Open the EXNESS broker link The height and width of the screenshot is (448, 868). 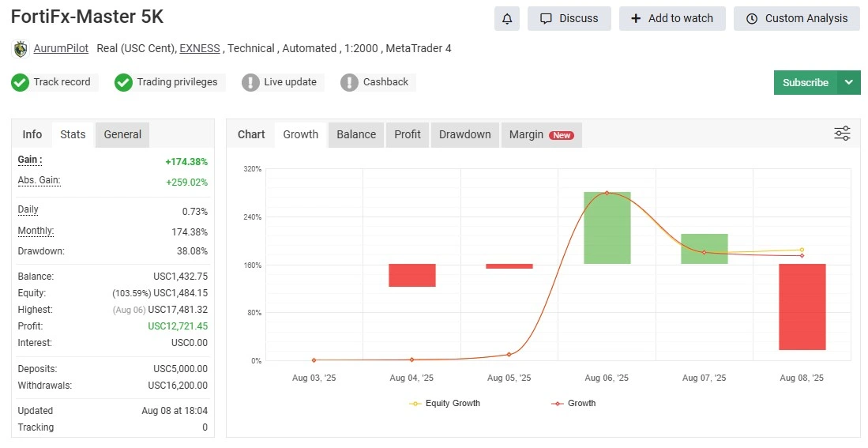[x=200, y=48]
